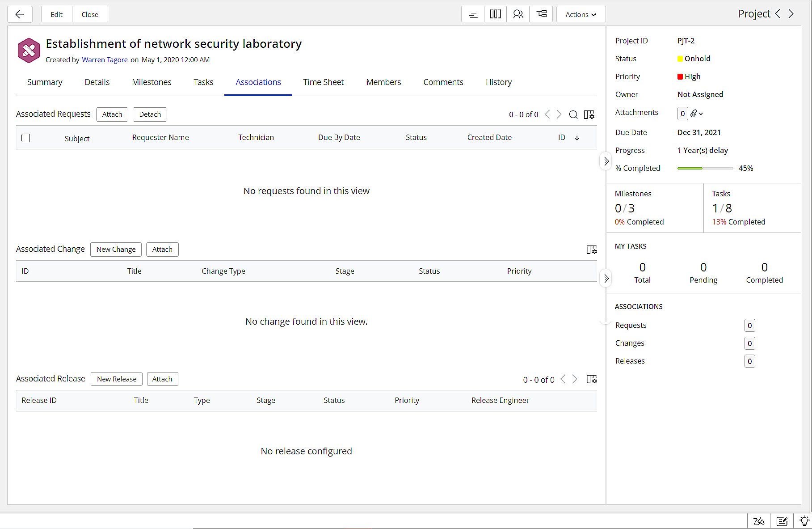Sort requests by Subject column
This screenshot has width=812, height=529.
(x=77, y=139)
